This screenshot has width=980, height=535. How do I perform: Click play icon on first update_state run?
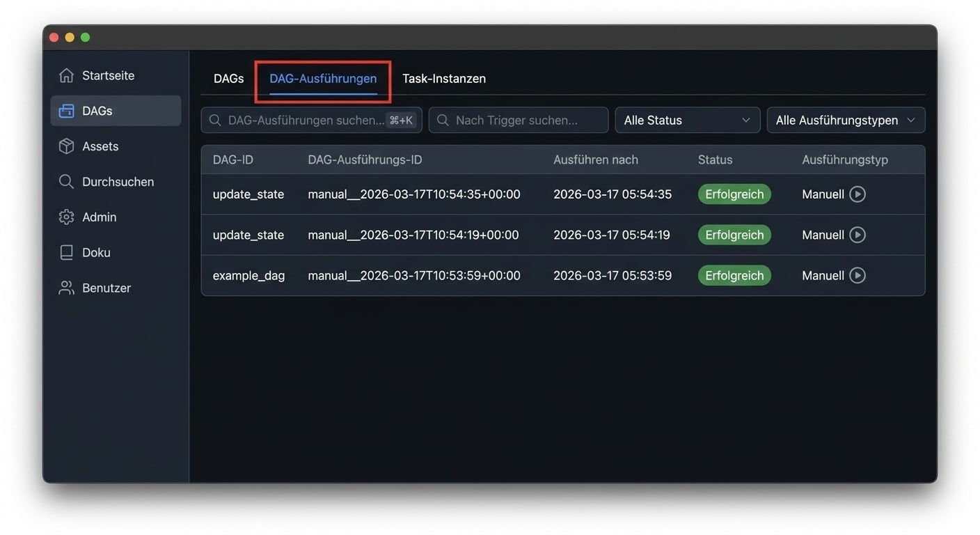(x=857, y=194)
